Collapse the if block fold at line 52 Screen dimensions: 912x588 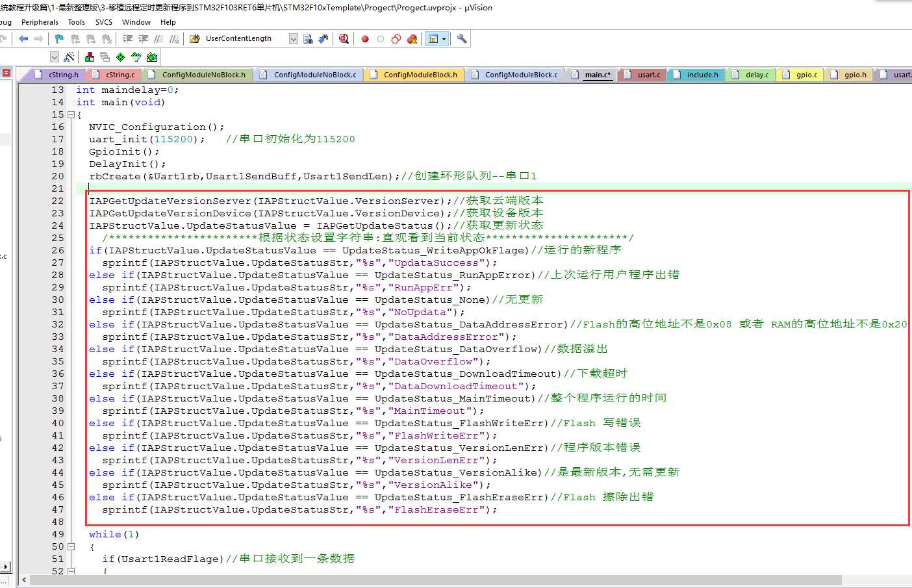pyautogui.click(x=71, y=571)
